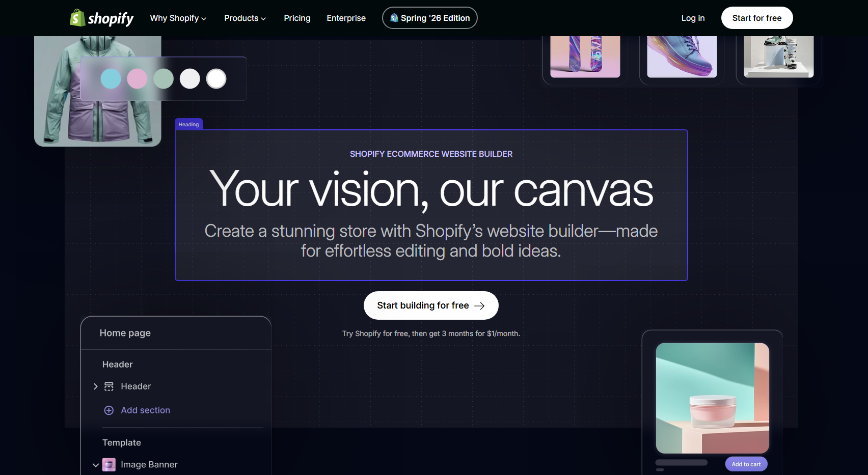
Task: Click Add section link
Action: click(x=145, y=410)
